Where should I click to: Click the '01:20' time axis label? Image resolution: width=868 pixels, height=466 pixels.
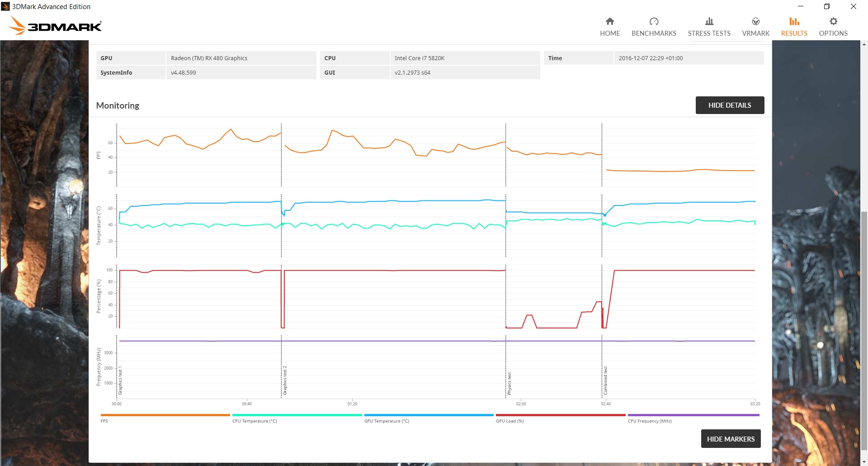(352, 404)
